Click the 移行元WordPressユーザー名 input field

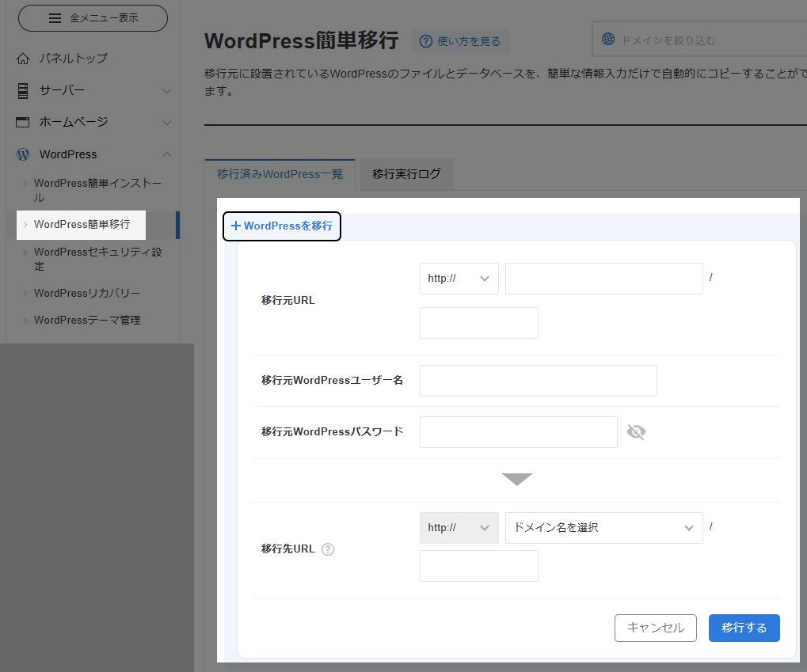coord(538,381)
